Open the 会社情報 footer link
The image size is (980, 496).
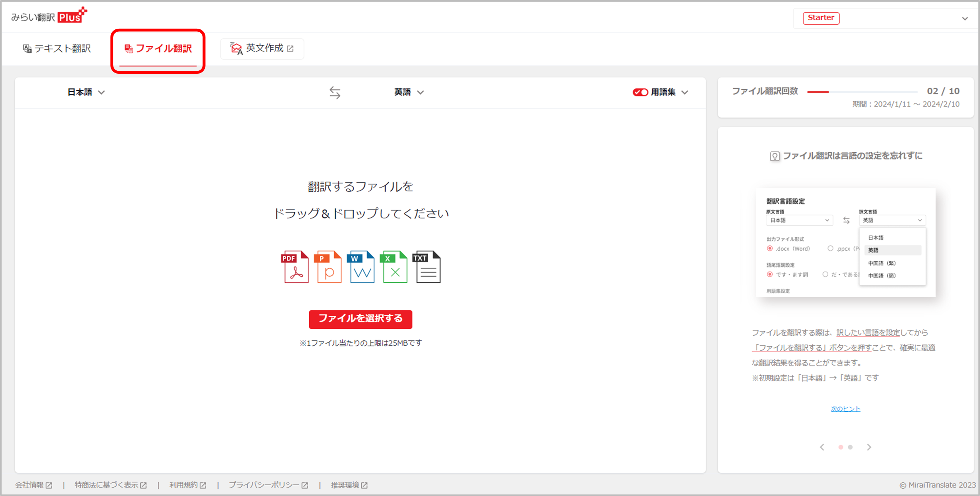pos(34,485)
